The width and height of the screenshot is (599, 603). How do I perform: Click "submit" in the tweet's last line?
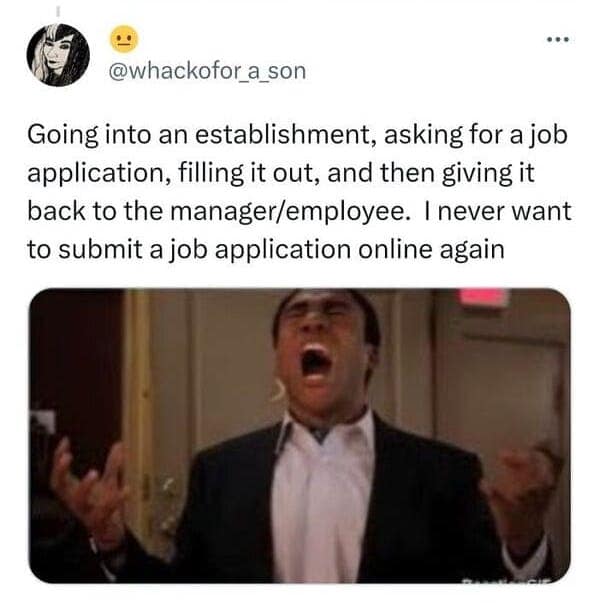point(100,250)
